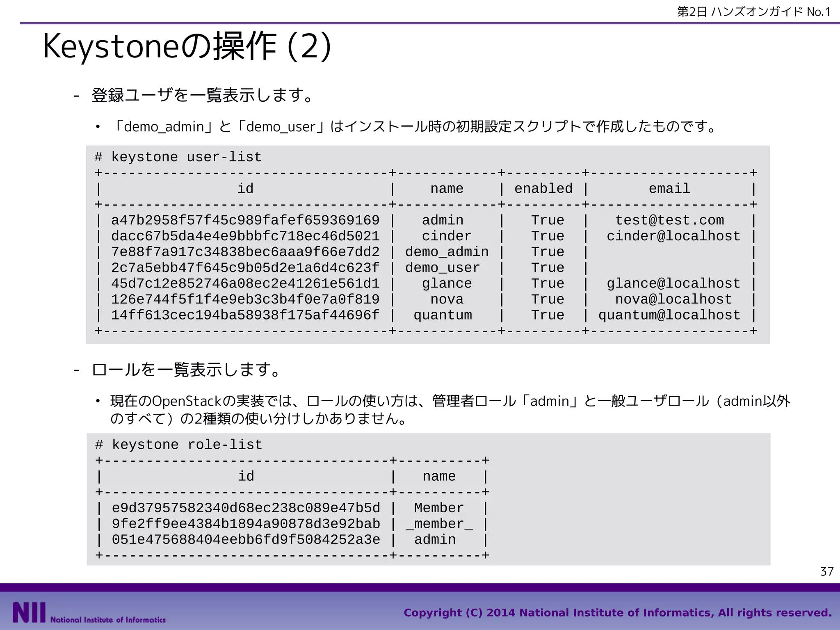Click email 'glance@localhost'
Screen dimensions: 840x630
click(x=673, y=283)
